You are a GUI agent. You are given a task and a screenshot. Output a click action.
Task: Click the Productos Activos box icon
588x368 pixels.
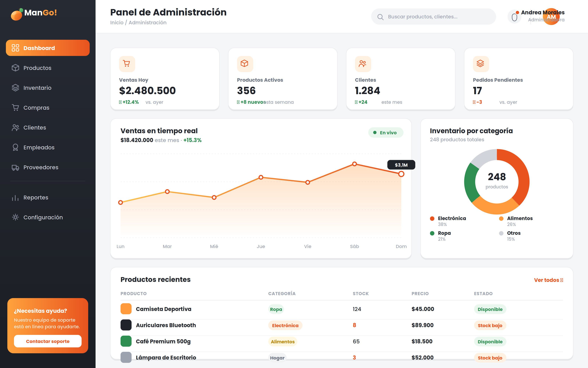pyautogui.click(x=245, y=64)
